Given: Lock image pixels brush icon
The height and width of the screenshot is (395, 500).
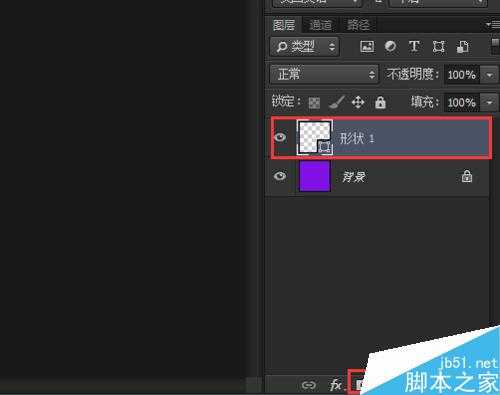Looking at the screenshot, I should point(337,103).
